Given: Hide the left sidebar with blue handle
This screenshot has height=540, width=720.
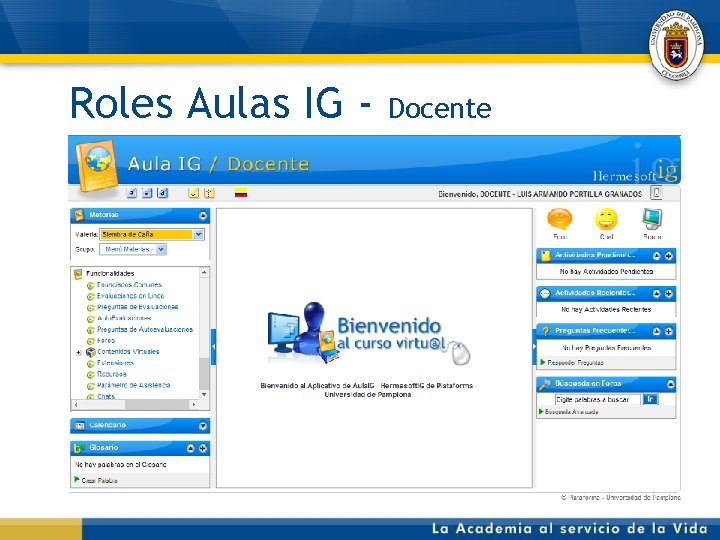Looking at the screenshot, I should (x=214, y=347).
